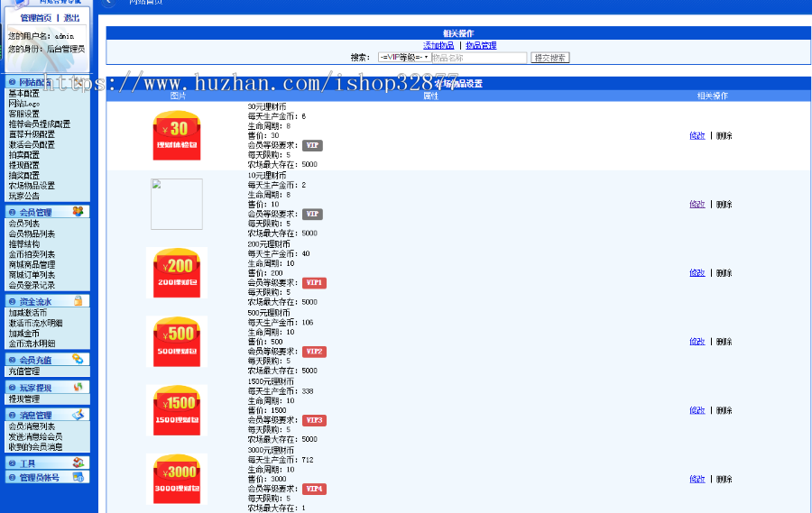Screen dimensions: 812x513
Task: Open 会员物品列表
Action: (x=32, y=234)
